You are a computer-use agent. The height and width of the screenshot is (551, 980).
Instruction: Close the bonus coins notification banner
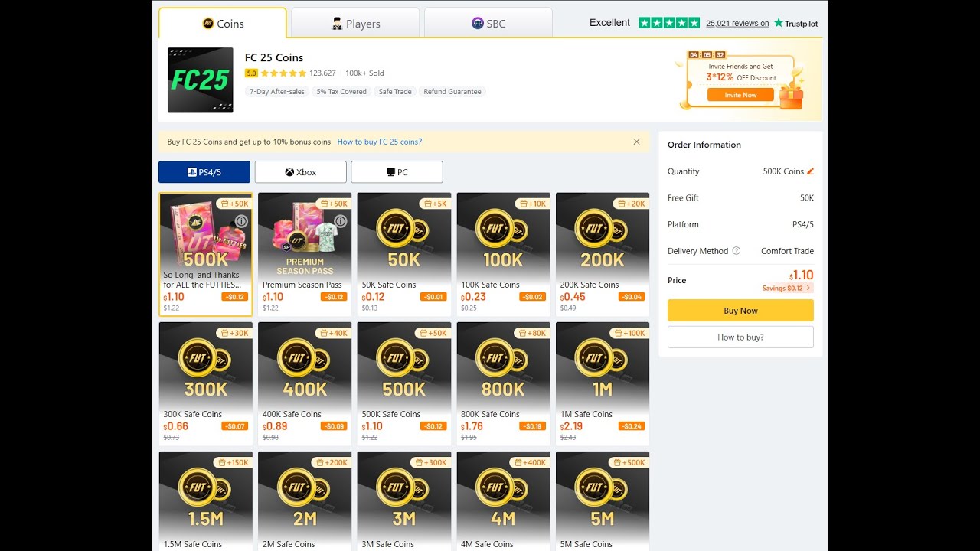[x=636, y=142]
